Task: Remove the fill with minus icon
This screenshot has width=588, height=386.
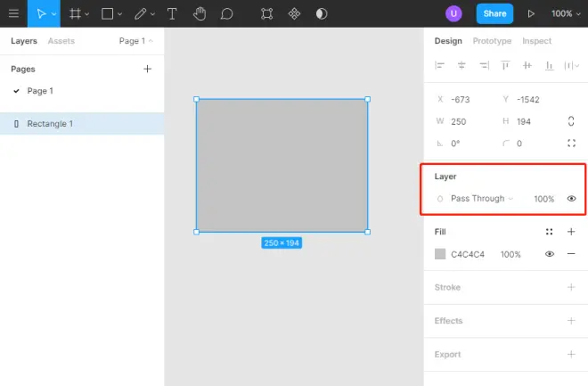Action: click(571, 254)
